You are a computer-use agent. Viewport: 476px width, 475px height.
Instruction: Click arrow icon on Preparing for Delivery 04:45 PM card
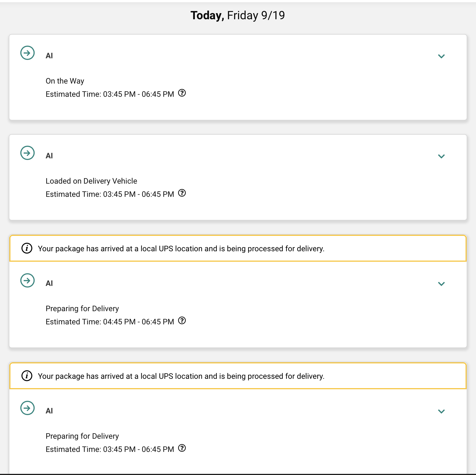coord(27,280)
